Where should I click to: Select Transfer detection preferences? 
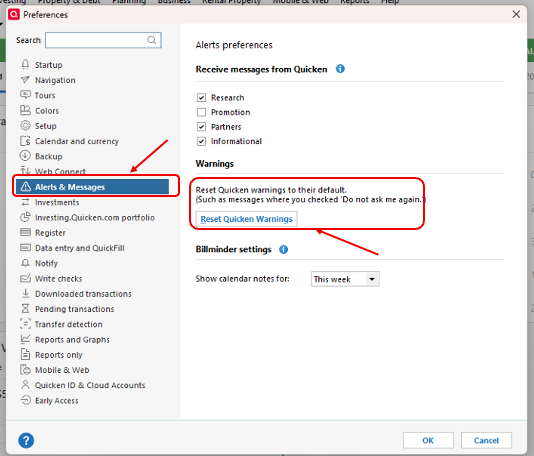pos(68,324)
